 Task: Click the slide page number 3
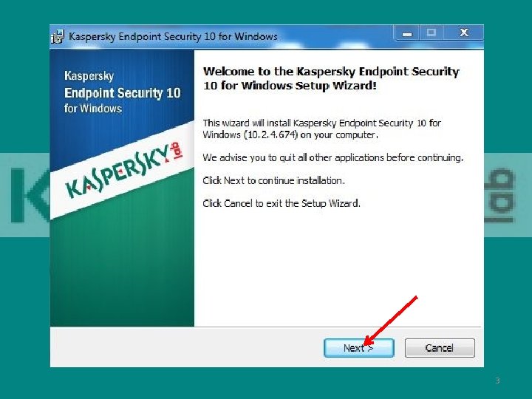(x=497, y=381)
